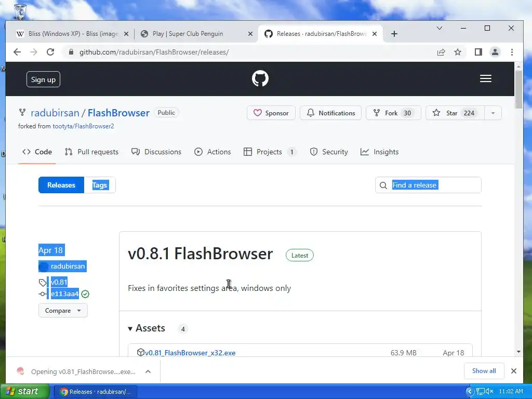Open the Compare dropdown
Viewport: 532px width, 399px height.
point(63,311)
